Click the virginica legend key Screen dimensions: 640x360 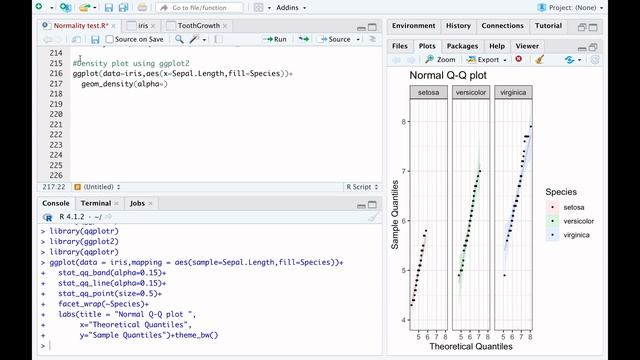coord(553,235)
